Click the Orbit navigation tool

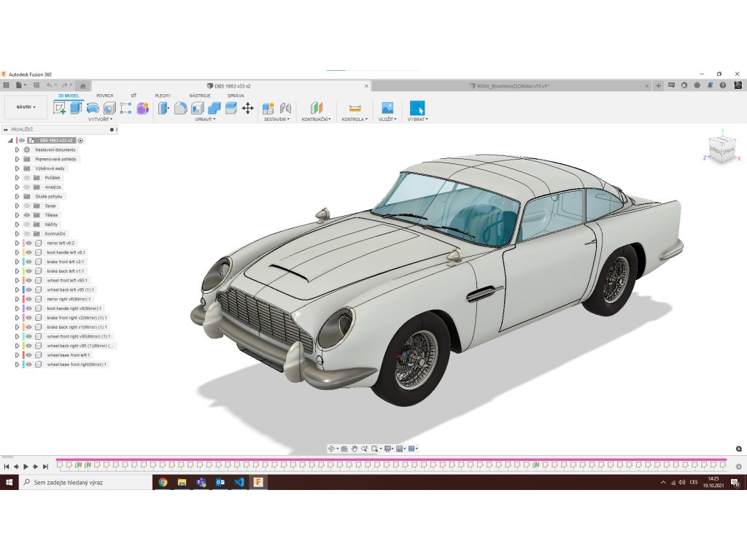[332, 448]
